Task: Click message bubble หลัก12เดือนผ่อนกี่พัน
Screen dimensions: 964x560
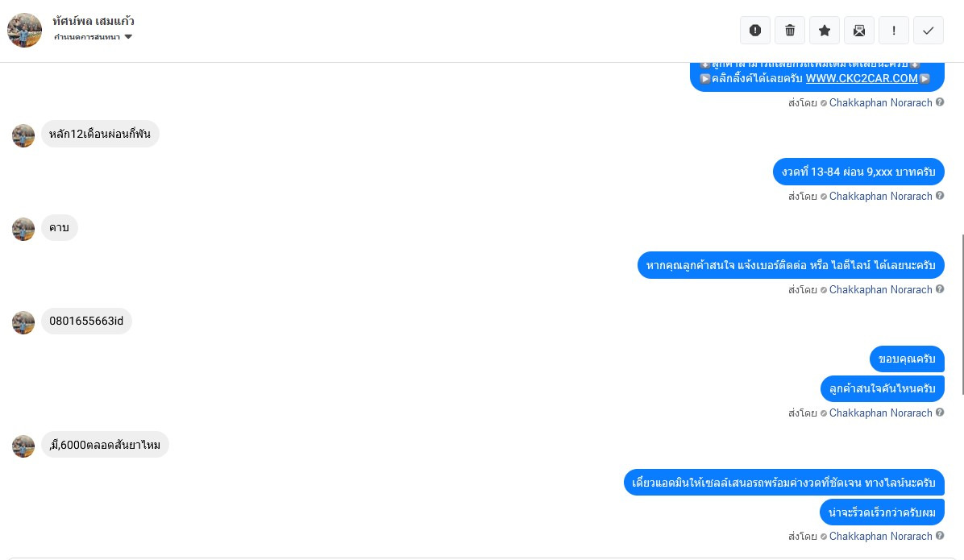Action: (100, 134)
